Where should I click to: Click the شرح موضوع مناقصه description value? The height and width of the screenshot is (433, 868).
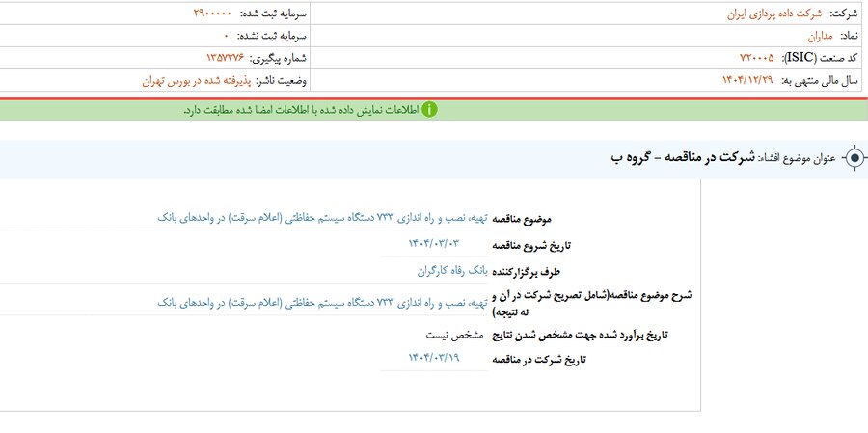click(323, 302)
